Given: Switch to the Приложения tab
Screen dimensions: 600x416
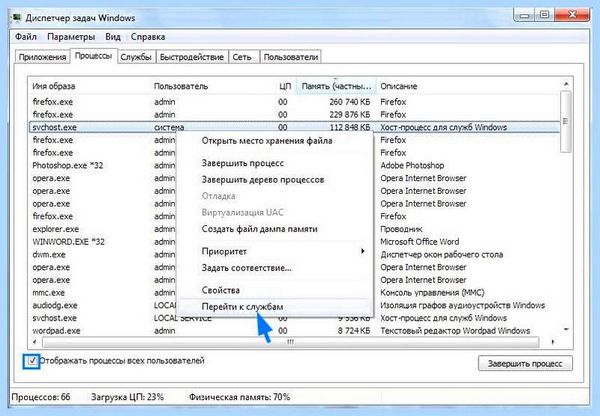Looking at the screenshot, I should 42,57.
